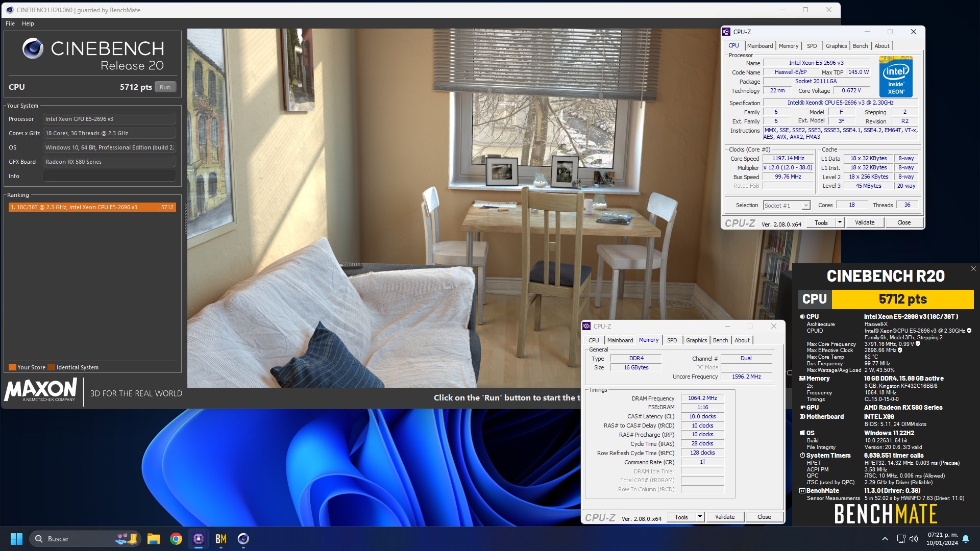Image resolution: width=980 pixels, height=551 pixels.
Task: Select Graphics tab in lower CPU-Z window
Action: point(697,340)
